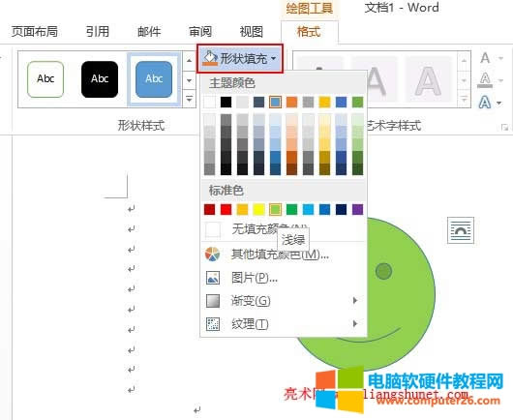Move to next row of the shape styles gallery

[189, 80]
